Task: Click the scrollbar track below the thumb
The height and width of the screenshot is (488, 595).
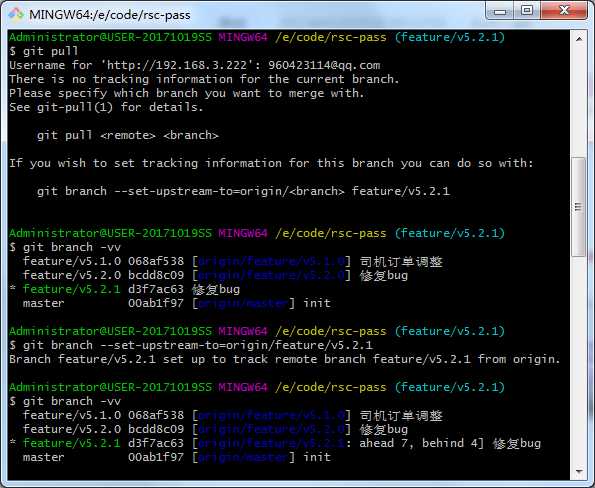Action: tap(579, 360)
